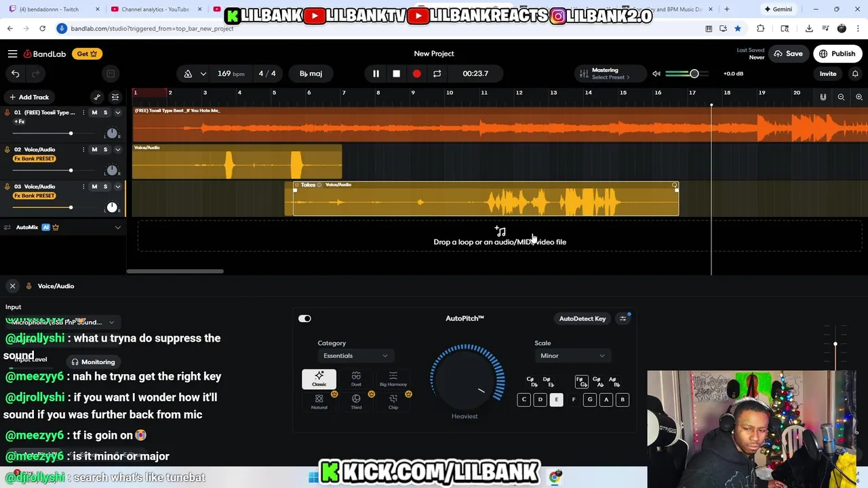Zoom in the timeline
Viewport: 868px width, 488px height.
[859, 97]
